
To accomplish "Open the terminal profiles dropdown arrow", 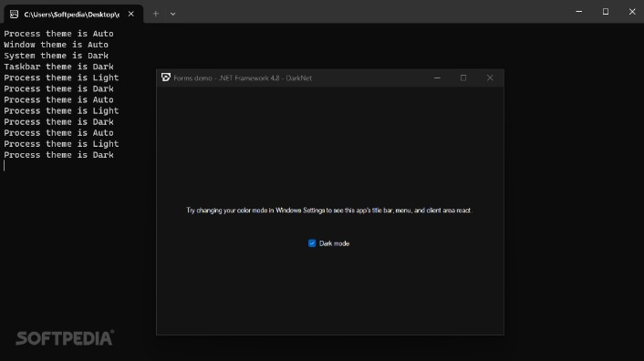I will click(173, 14).
